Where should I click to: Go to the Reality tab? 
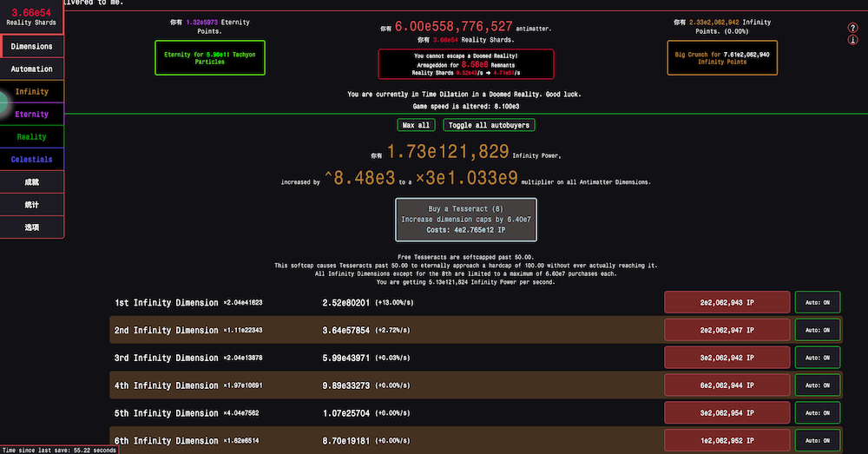coord(31,137)
